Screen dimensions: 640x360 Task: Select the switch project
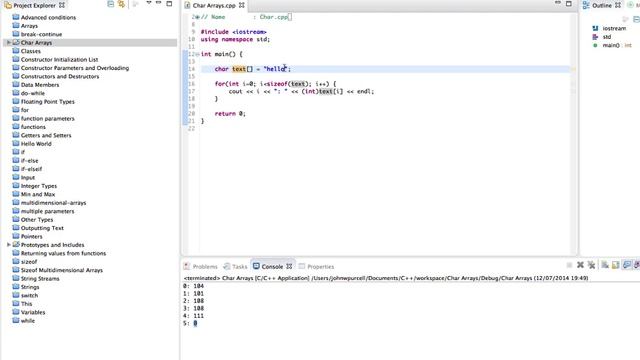click(29, 296)
